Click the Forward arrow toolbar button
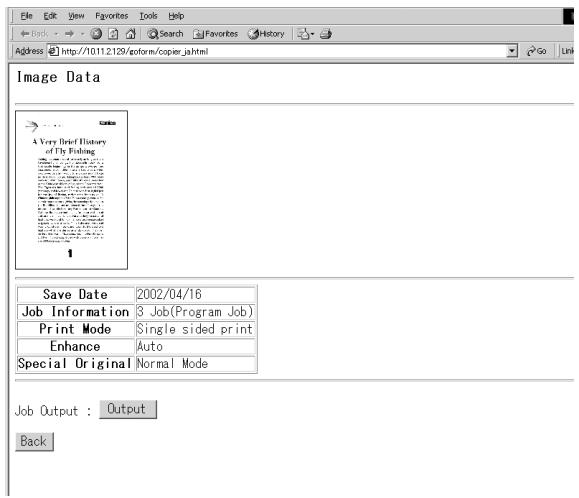 tap(69, 34)
